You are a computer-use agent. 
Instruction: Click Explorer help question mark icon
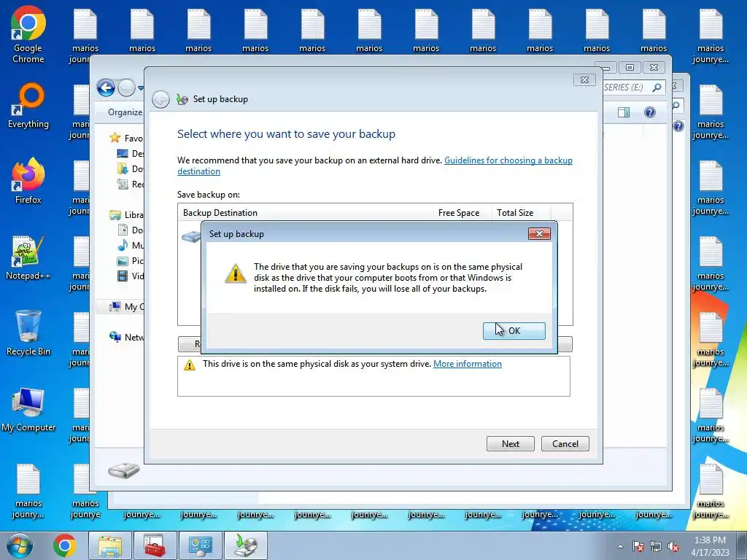[x=650, y=112]
